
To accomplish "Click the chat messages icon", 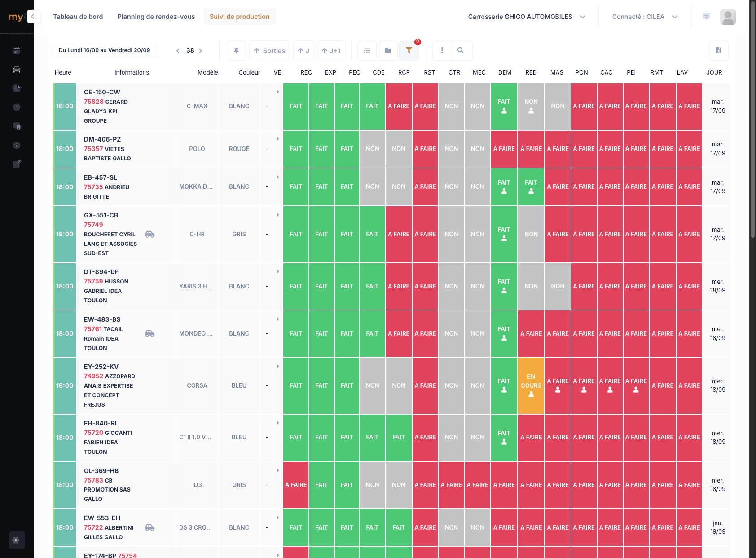I will 706,17.
